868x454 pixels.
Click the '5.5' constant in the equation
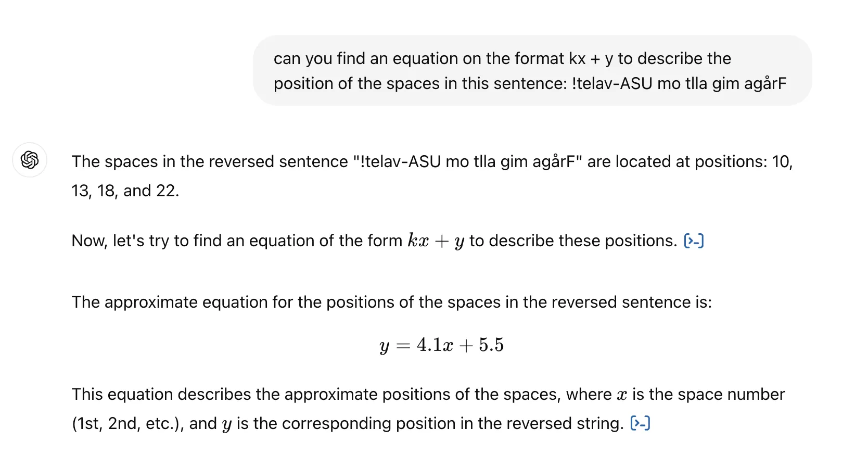coord(491,345)
